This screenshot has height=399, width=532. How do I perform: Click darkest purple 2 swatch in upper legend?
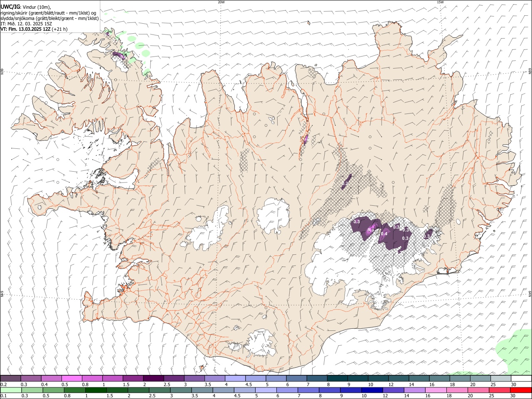coord(153,378)
